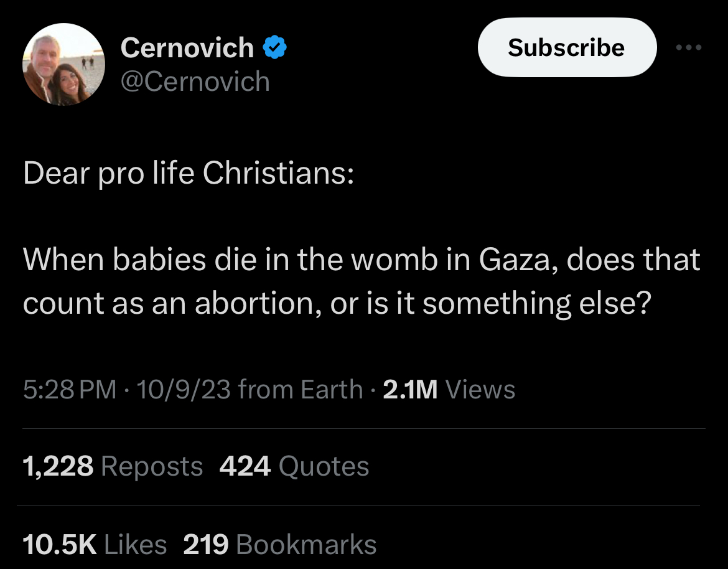Open the three-dot more options menu

tap(689, 47)
